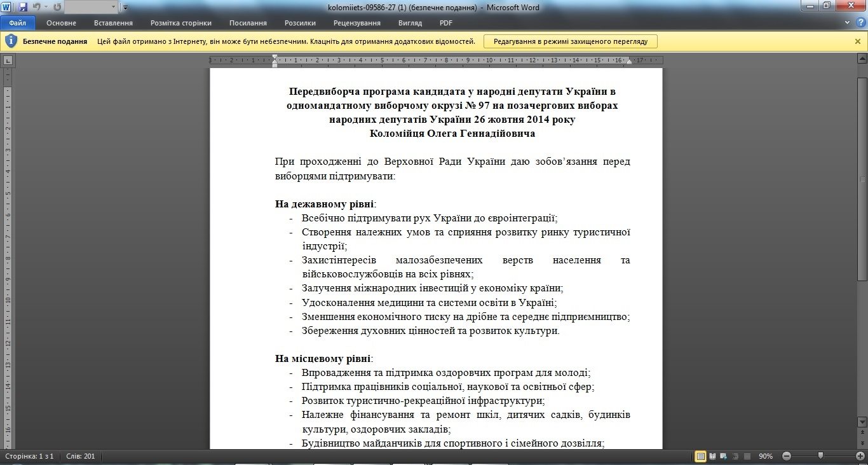Viewport: 868px width, 465px height.
Task: Click the word count Слів: 201
Action: pos(80,456)
